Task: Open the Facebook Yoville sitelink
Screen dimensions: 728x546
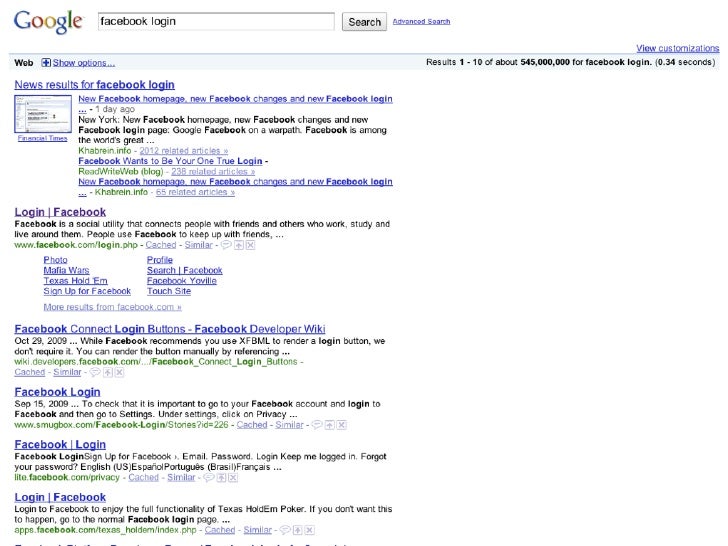Action: pos(182,280)
